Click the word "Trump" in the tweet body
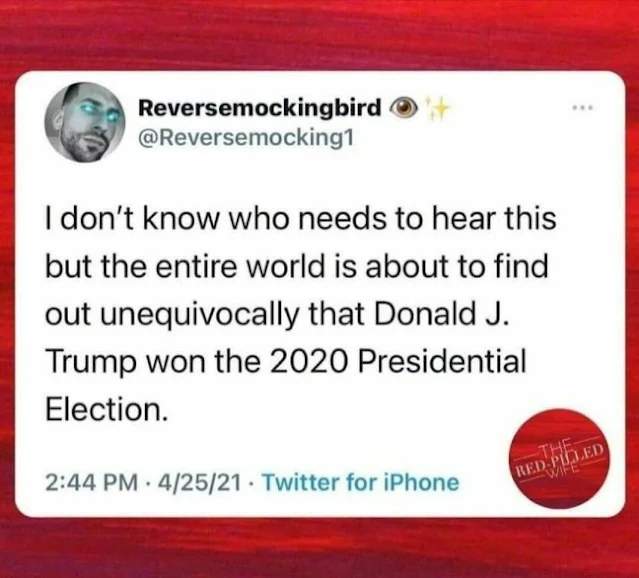This screenshot has height=578, width=639. (x=91, y=364)
